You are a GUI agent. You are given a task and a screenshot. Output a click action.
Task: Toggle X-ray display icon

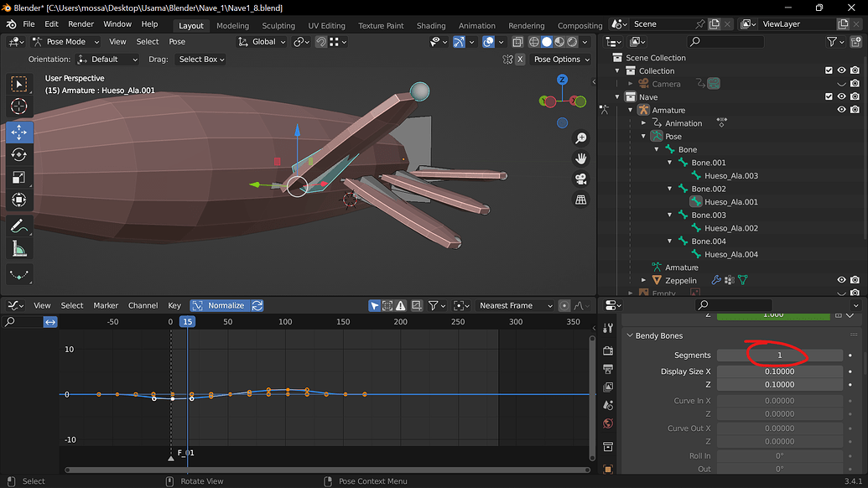coord(517,41)
